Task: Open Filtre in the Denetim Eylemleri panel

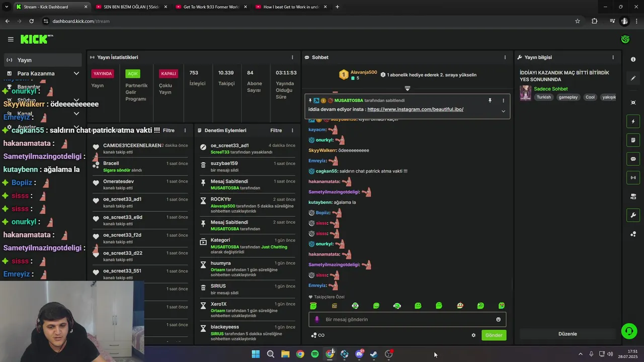Action: (276, 130)
